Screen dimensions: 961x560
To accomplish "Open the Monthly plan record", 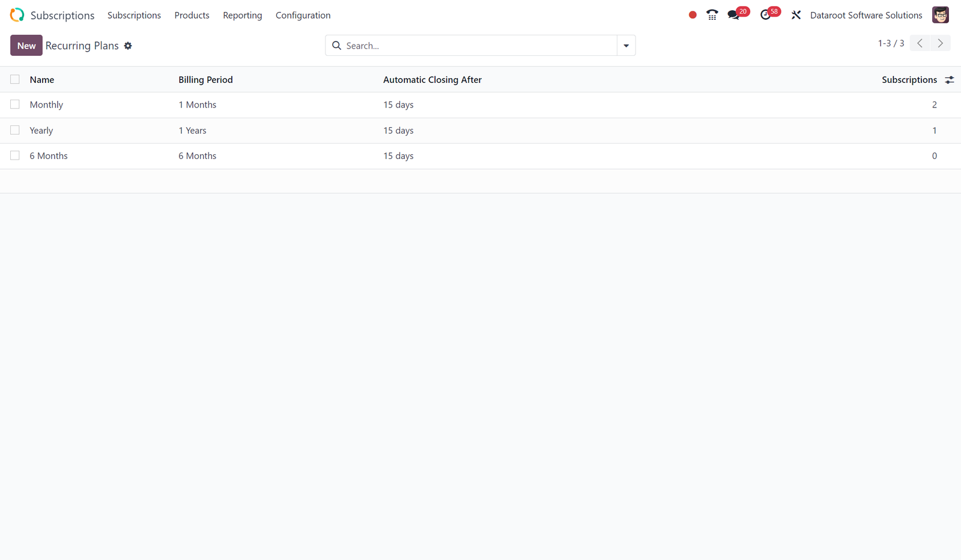I will [x=46, y=105].
